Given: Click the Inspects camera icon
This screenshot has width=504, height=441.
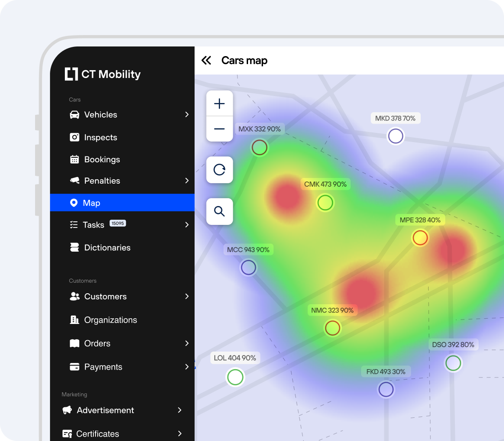Looking at the screenshot, I should tap(75, 137).
